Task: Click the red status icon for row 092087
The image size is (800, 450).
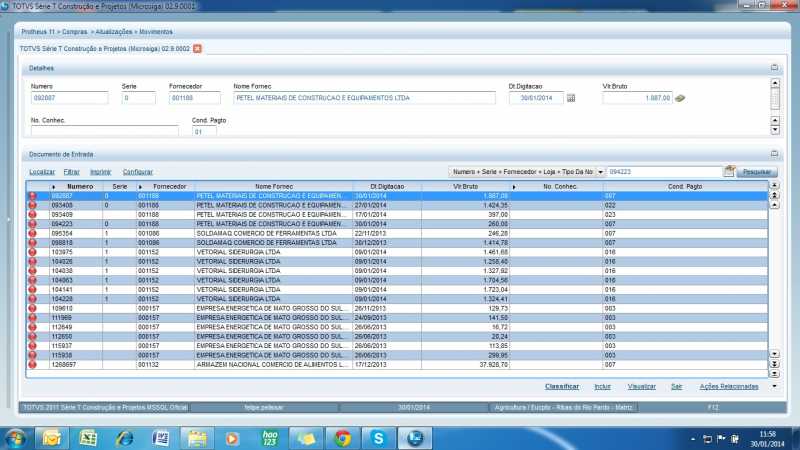Action: pos(33,196)
